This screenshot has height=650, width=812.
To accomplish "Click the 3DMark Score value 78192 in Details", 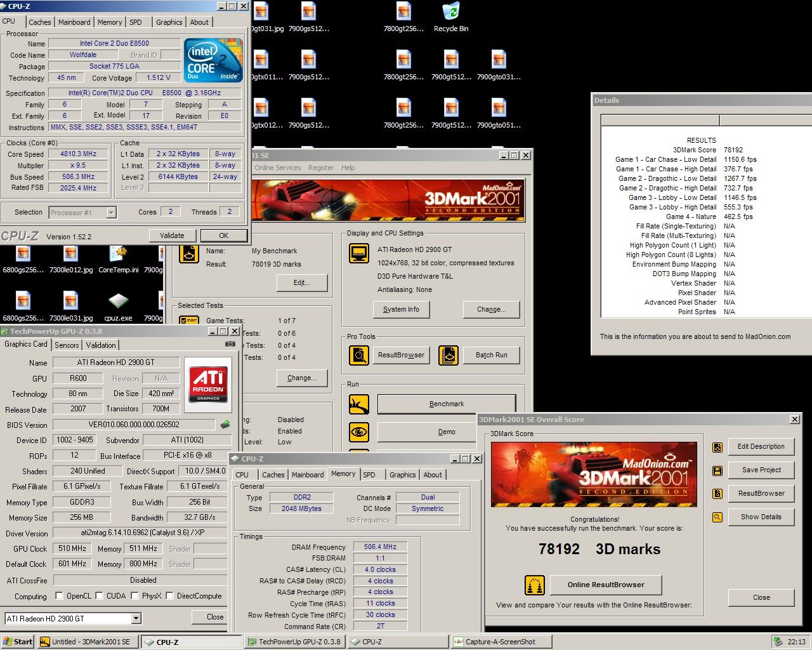I will [733, 150].
